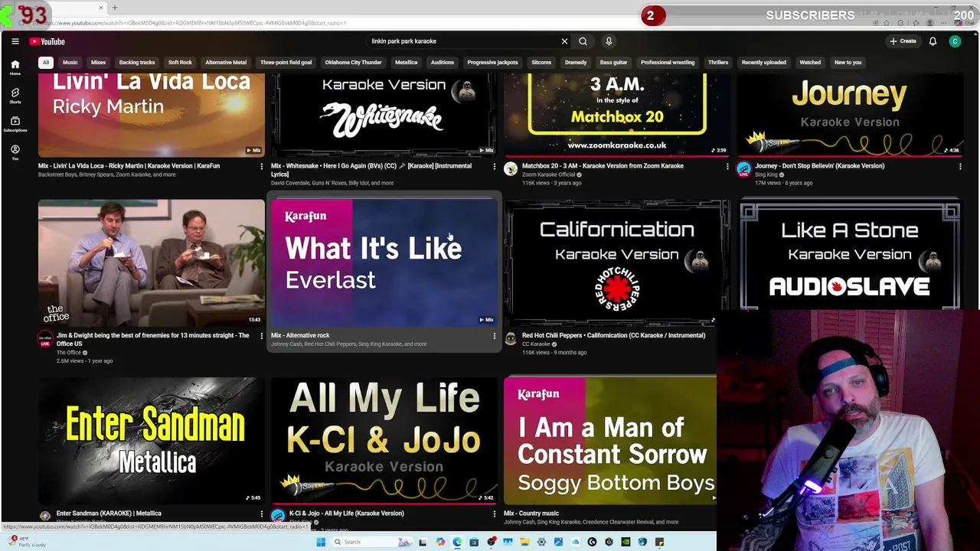This screenshot has width=980, height=551.
Task: Click the search magnifier button
Action: click(x=583, y=41)
